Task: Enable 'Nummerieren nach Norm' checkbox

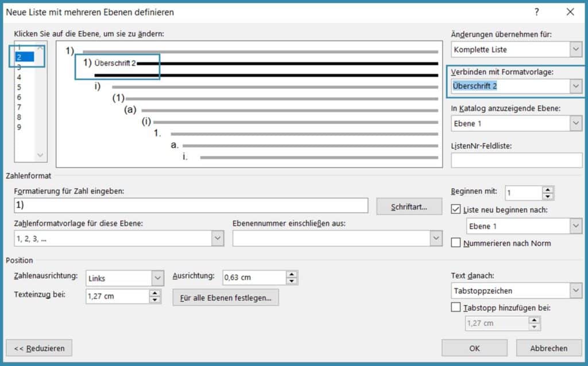Action: click(457, 243)
